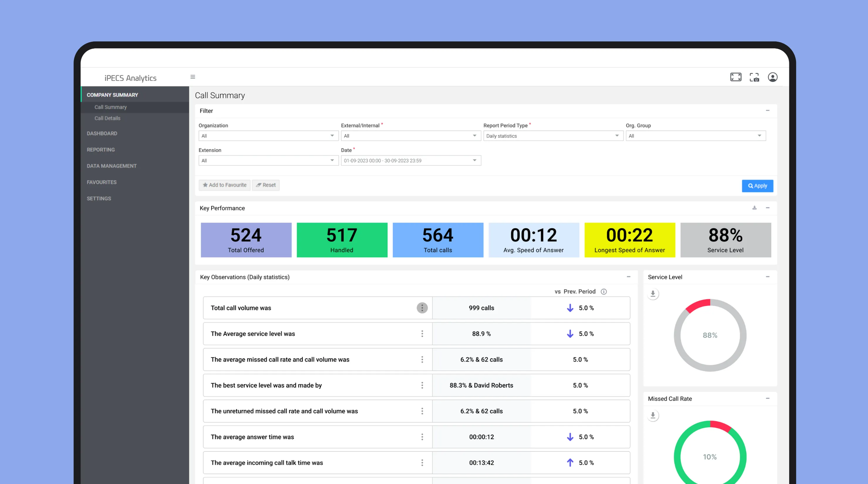Open Reporting section in sidebar
Screen dimensions: 868x484
click(x=100, y=150)
